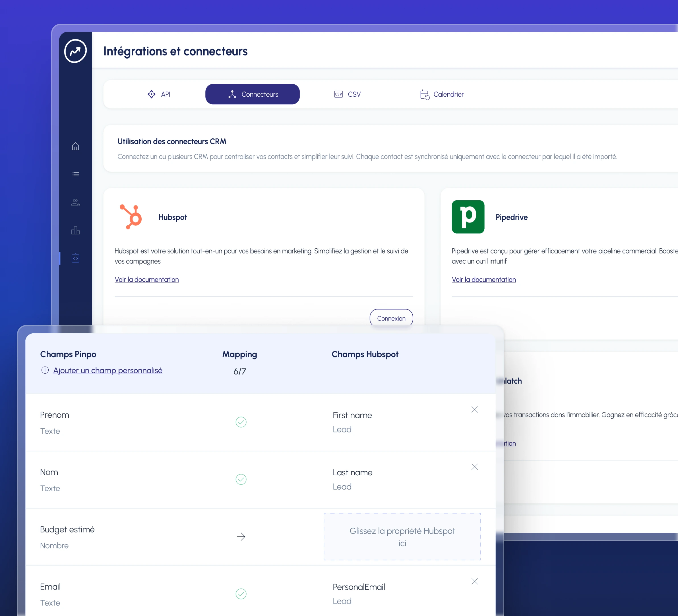This screenshot has height=616, width=678.
Task: Open the list icon in the sidebar
Action: point(75,174)
